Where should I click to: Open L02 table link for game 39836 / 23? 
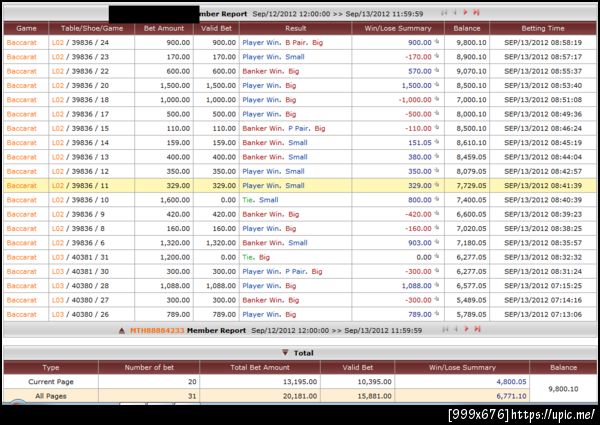58,57
